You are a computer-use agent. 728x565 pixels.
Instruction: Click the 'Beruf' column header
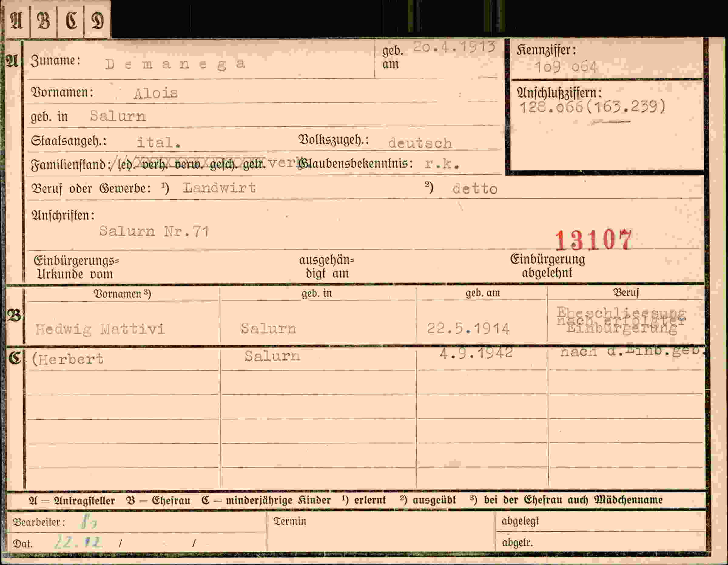[626, 293]
